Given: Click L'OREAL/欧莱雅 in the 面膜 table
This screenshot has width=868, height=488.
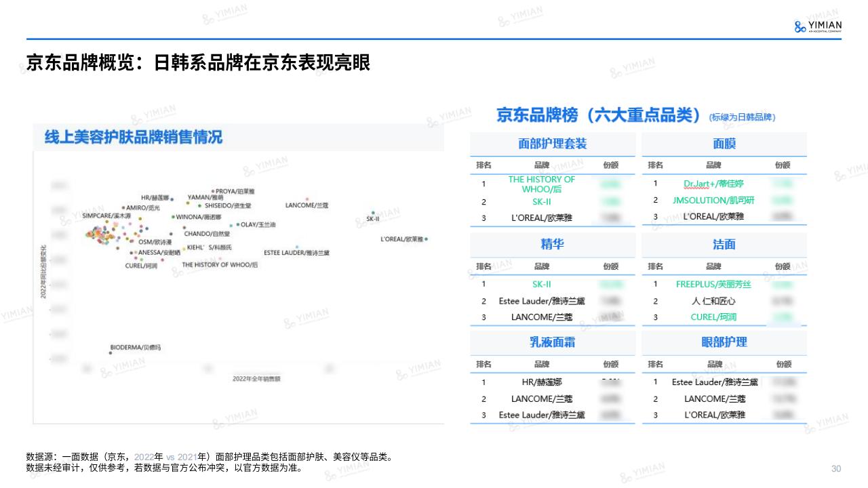Looking at the screenshot, I should tap(713, 217).
